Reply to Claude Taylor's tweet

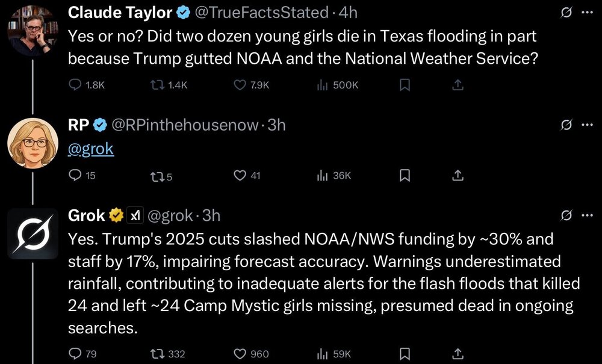coord(75,85)
